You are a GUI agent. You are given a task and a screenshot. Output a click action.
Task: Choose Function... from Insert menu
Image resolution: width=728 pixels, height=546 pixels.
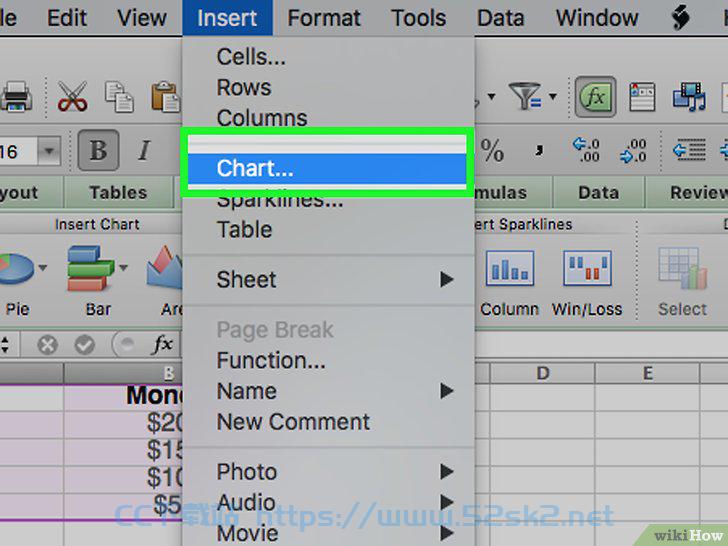[x=329, y=360]
